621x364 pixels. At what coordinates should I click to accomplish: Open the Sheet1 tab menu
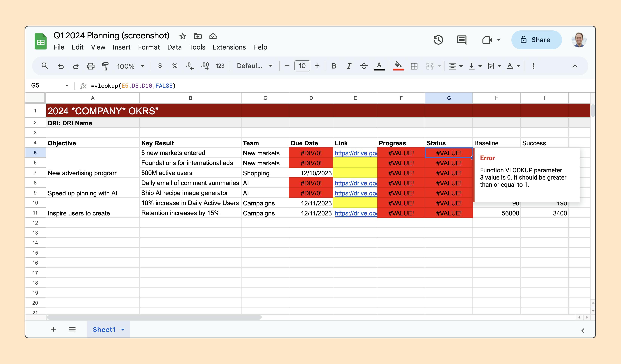click(122, 329)
